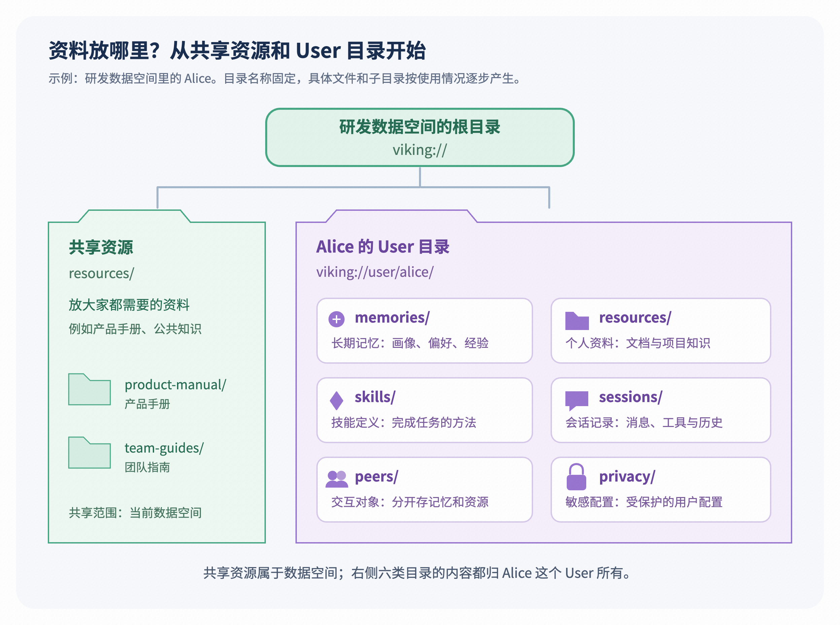The height and width of the screenshot is (625, 840).
Task: Click the footer sentence 共享资源属于数据空间
Action: [270, 573]
